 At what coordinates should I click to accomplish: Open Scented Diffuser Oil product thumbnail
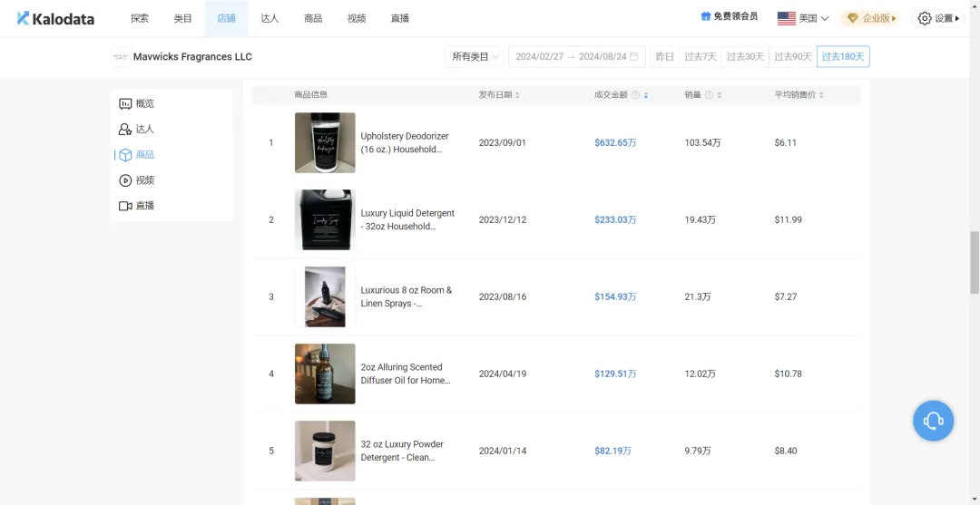point(325,374)
